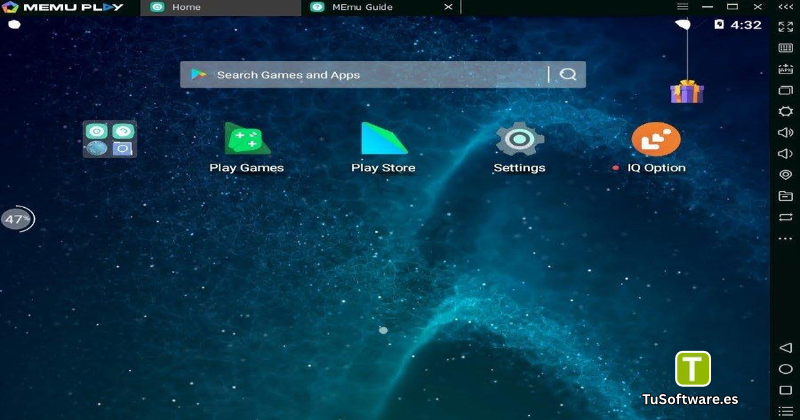The image size is (800, 420).
Task: Show more sidebar tools via three dots
Action: (x=786, y=238)
